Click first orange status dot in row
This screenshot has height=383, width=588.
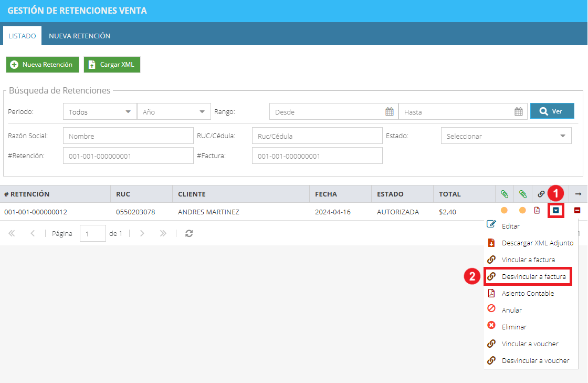pos(504,211)
